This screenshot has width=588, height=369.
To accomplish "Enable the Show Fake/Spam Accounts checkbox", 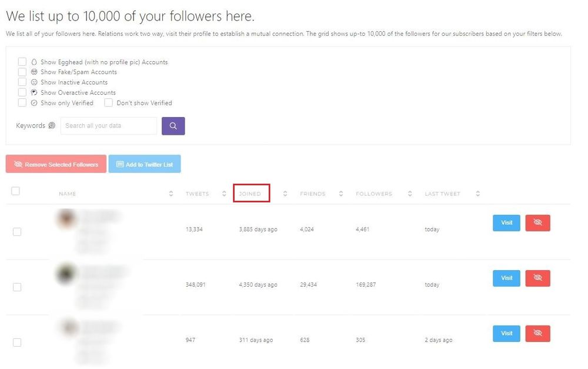I will coord(22,72).
